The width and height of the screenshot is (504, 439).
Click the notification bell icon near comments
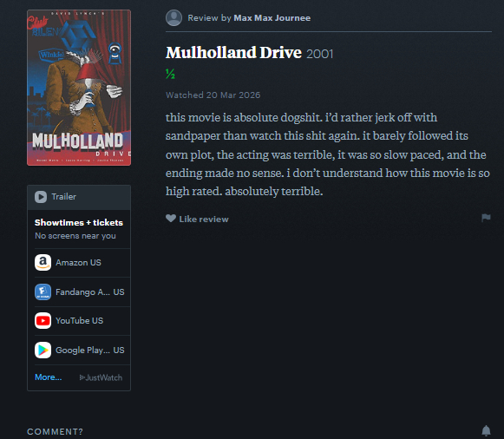click(486, 430)
